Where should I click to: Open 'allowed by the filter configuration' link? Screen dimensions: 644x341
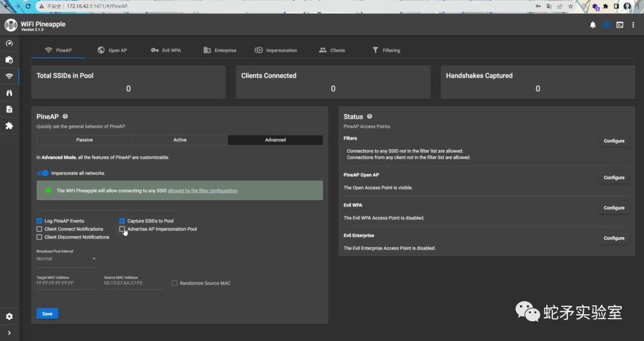(x=203, y=191)
